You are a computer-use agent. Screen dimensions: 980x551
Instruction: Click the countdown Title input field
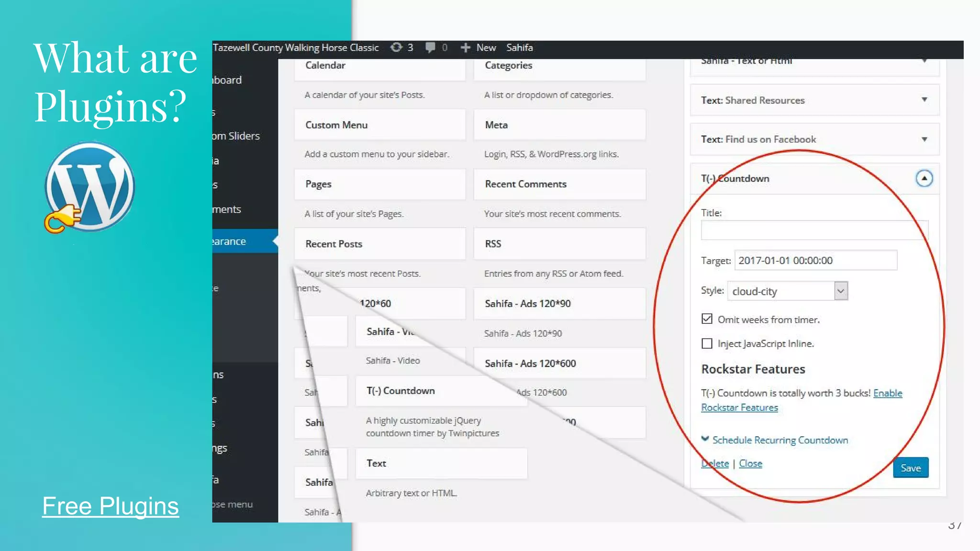coord(813,231)
